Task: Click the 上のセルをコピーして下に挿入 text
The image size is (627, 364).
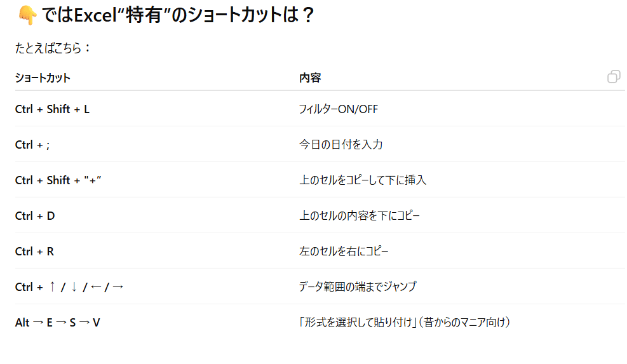Action: coord(363,180)
